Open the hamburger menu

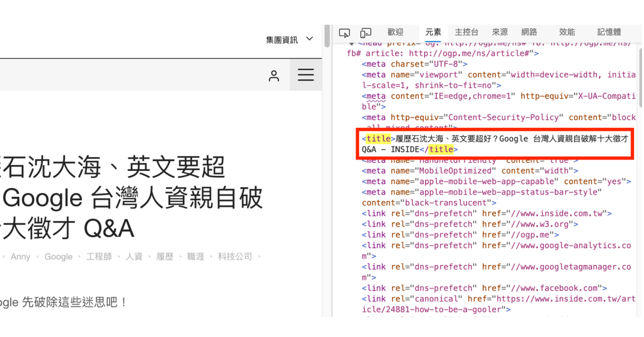pyautogui.click(x=306, y=75)
